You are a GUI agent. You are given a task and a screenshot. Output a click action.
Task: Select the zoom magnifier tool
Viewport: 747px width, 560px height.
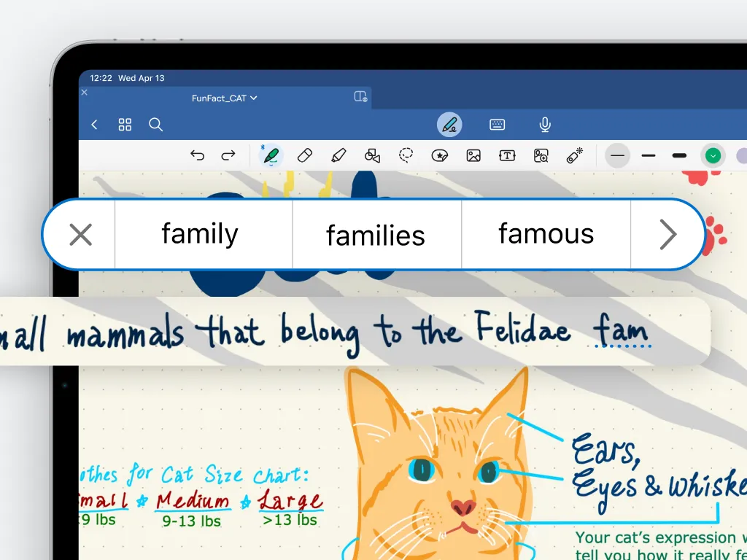541,155
